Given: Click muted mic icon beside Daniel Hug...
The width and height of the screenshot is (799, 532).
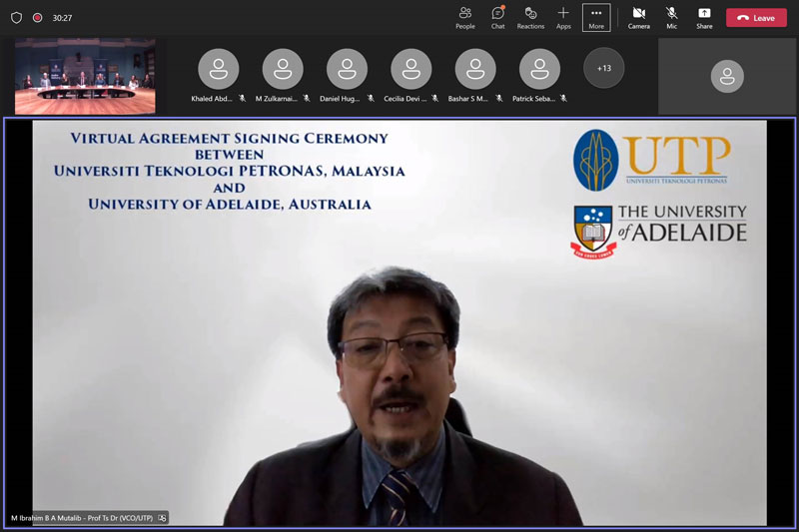Looking at the screenshot, I should pyautogui.click(x=371, y=98).
